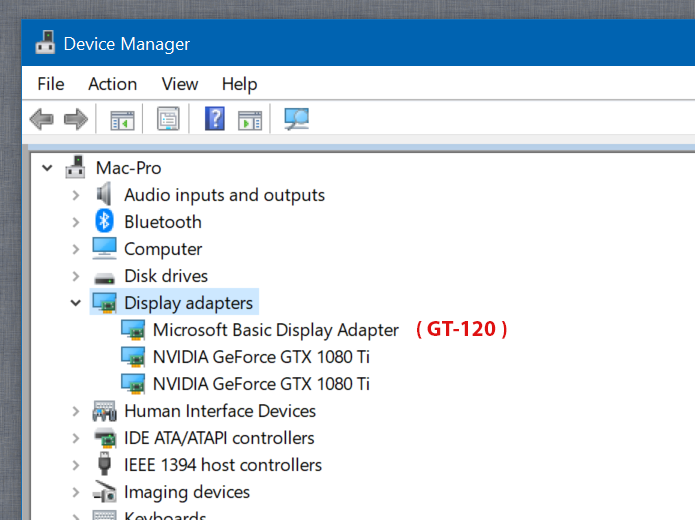
Task: Select first NVIDIA GeForce GTX 1080 Ti text
Action: (x=261, y=357)
